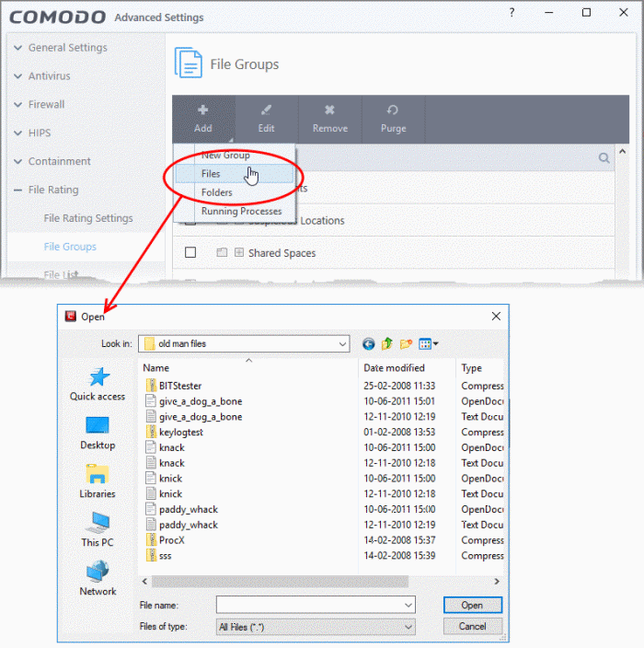Screen dimensions: 644x648
Task: Click the ProcX compressed file icon
Action: [151, 540]
